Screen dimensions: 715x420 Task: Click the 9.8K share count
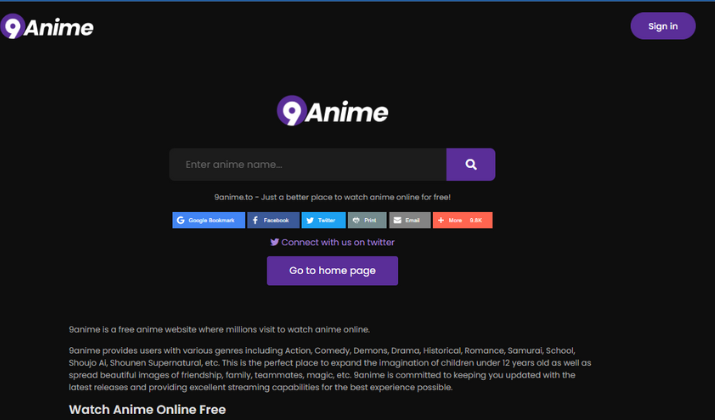[476, 220]
